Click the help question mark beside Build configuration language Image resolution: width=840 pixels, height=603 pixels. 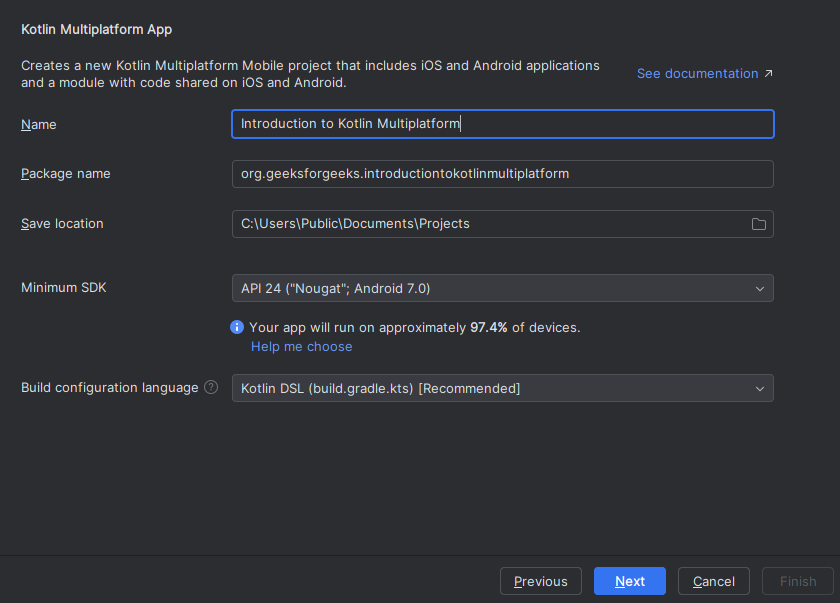211,387
